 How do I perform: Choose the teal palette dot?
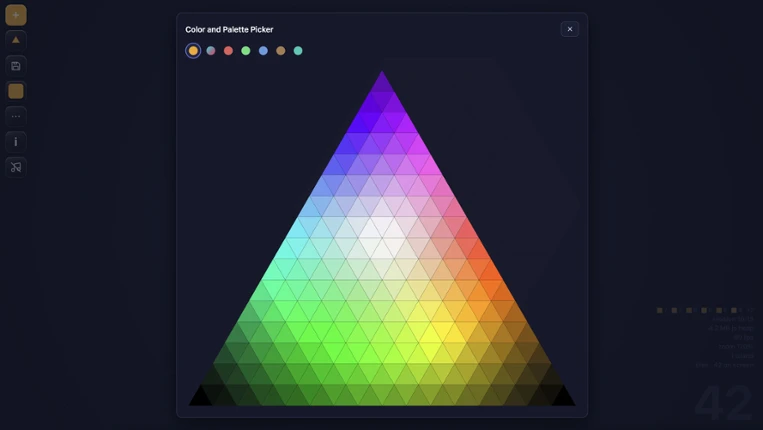(298, 51)
